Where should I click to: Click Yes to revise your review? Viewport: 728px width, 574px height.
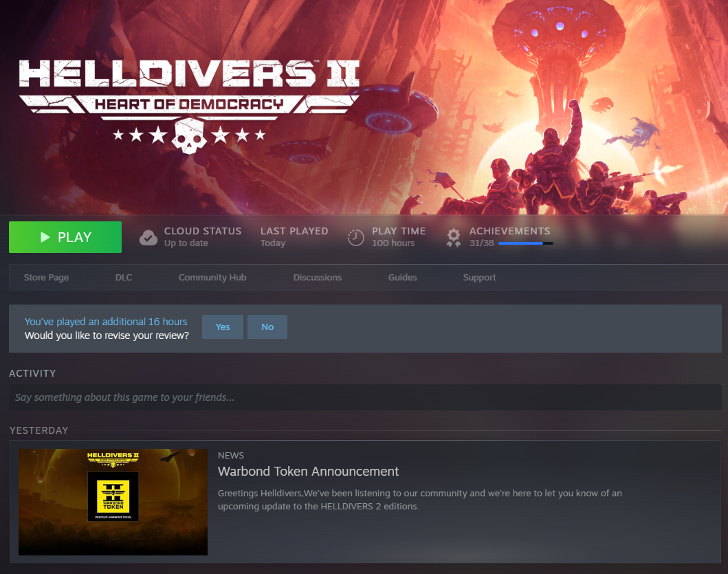[x=223, y=327]
